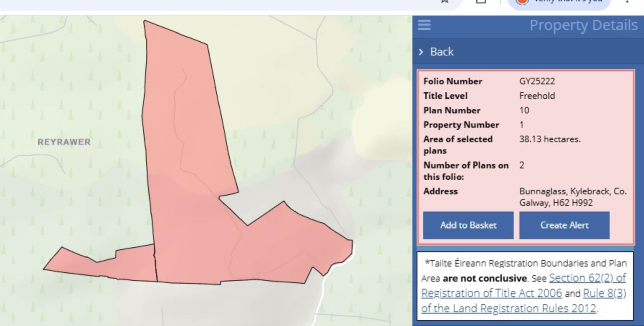Click the chevron arrow beside Back
644x326 pixels.
coord(421,52)
